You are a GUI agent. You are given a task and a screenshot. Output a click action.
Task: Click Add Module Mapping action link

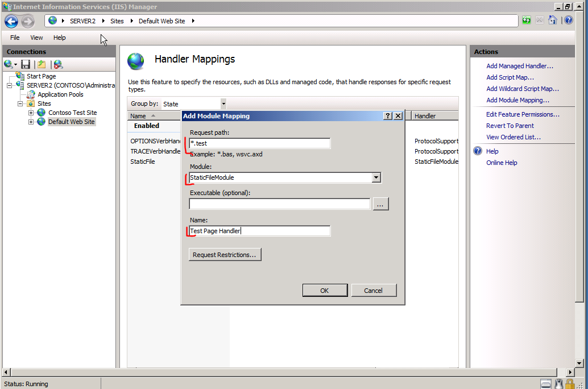pyautogui.click(x=517, y=100)
